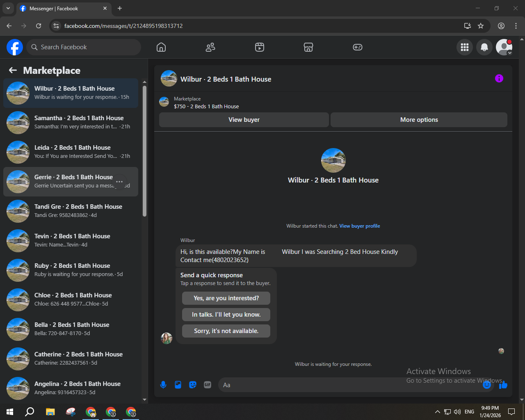The width and height of the screenshot is (525, 420).
Task: Click the install app icon in address bar
Action: [467, 26]
